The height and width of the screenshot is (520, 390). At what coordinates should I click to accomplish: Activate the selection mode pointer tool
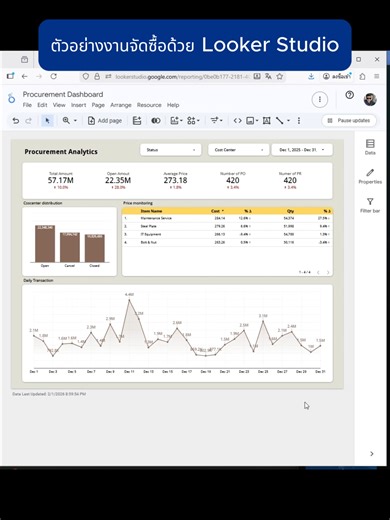click(47, 121)
